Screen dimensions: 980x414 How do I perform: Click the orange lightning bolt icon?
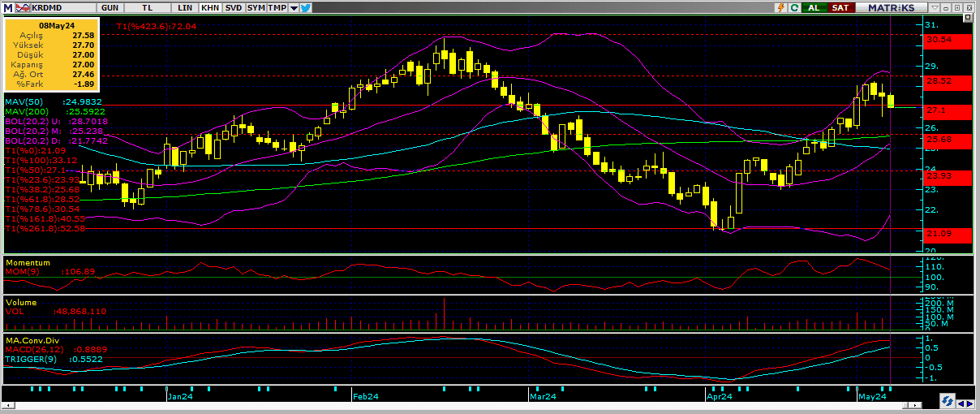(780, 7)
